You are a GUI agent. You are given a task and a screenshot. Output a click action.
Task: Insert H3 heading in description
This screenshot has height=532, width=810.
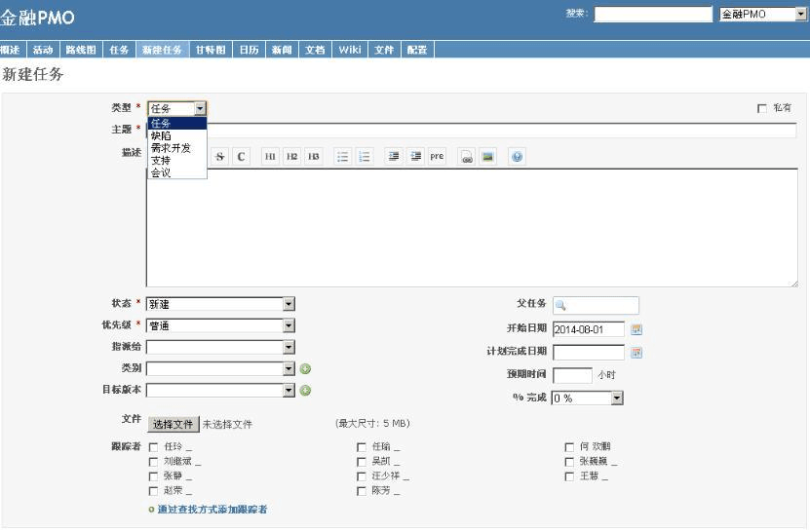point(314,157)
